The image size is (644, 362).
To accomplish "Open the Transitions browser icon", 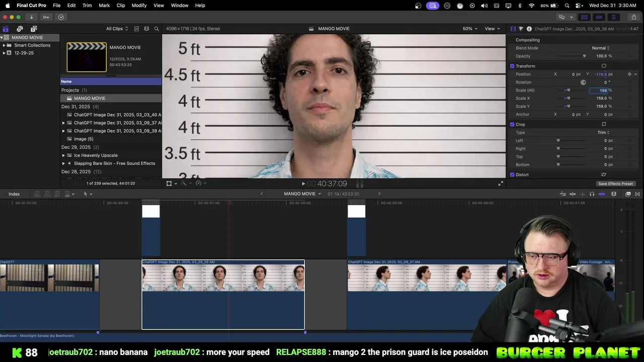I will pyautogui.click(x=638, y=194).
